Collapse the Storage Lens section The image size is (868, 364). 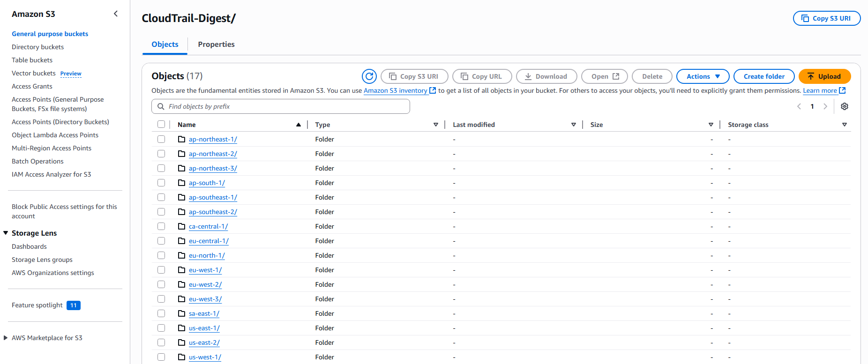[x=6, y=233]
